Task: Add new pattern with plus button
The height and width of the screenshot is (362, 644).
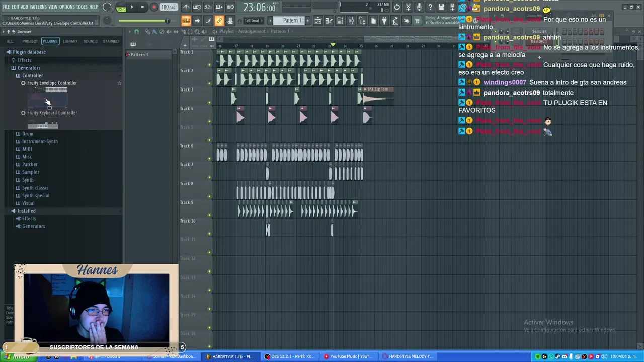Action: pos(307,21)
